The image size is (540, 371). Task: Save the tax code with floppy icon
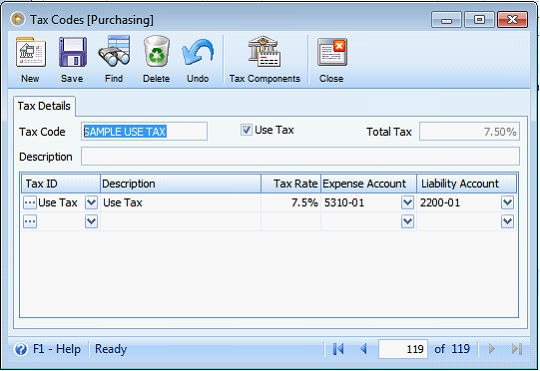click(x=72, y=60)
